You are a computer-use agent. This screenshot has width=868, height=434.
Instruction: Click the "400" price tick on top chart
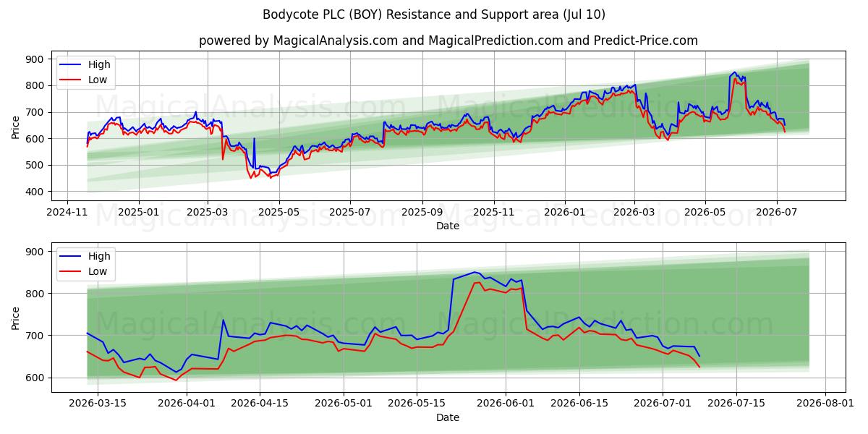click(35, 192)
